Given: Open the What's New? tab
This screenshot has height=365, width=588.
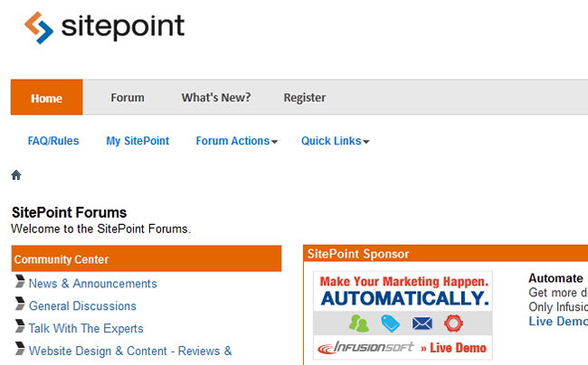Looking at the screenshot, I should click(216, 98).
